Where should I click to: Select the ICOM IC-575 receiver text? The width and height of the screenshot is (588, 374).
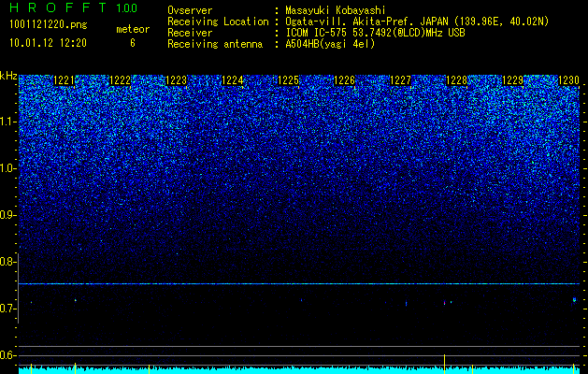[375, 33]
